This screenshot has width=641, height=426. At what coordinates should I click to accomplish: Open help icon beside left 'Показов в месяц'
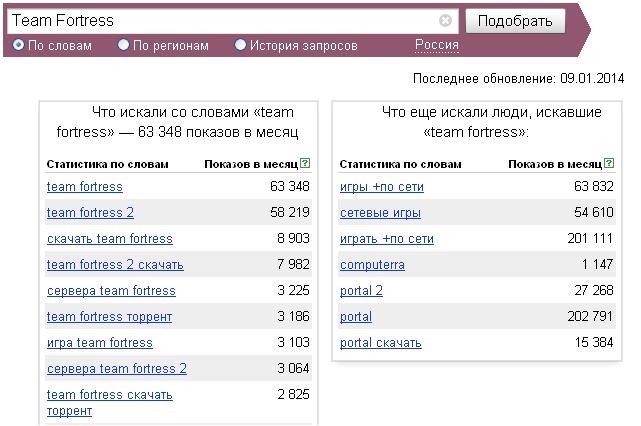(x=305, y=163)
